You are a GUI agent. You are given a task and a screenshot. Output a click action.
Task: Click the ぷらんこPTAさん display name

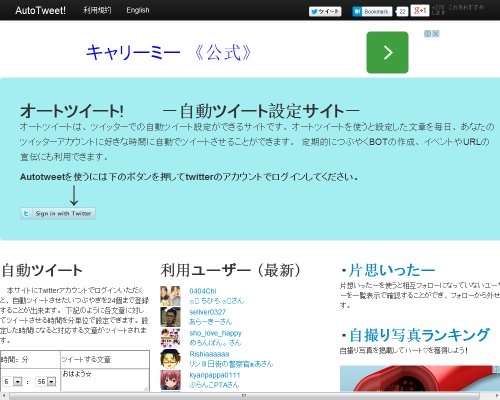[x=214, y=385]
